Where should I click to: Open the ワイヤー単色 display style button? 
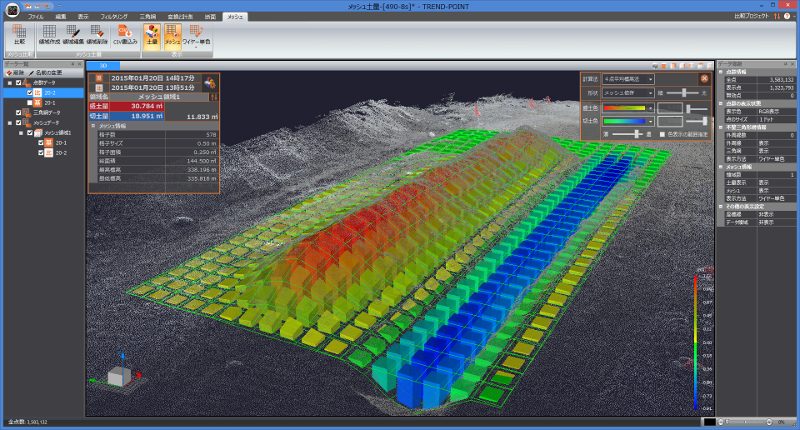tap(196, 36)
